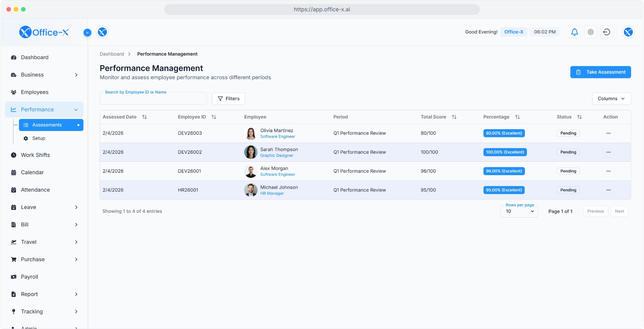Select the Assessments menu item

point(47,125)
